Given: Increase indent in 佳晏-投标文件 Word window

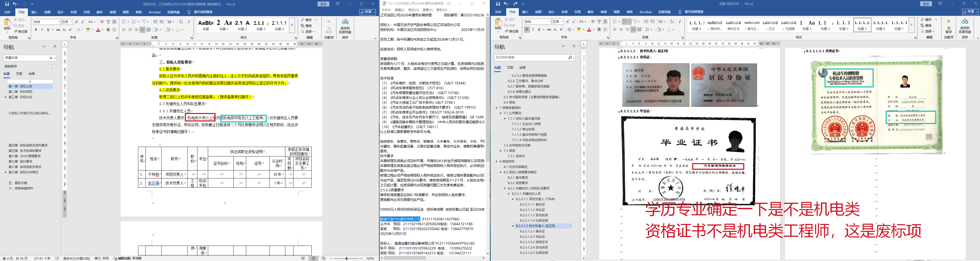Looking at the screenshot, I should click(x=652, y=22).
